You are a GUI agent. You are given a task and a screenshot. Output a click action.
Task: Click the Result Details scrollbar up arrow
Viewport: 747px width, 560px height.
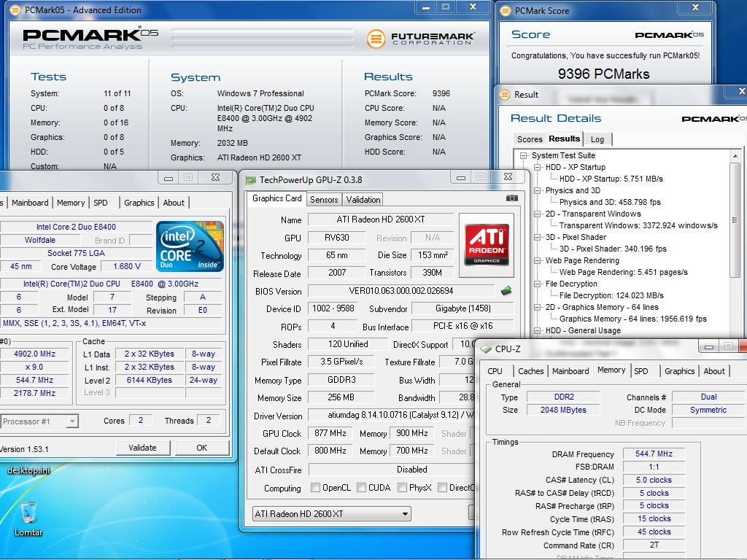click(735, 156)
